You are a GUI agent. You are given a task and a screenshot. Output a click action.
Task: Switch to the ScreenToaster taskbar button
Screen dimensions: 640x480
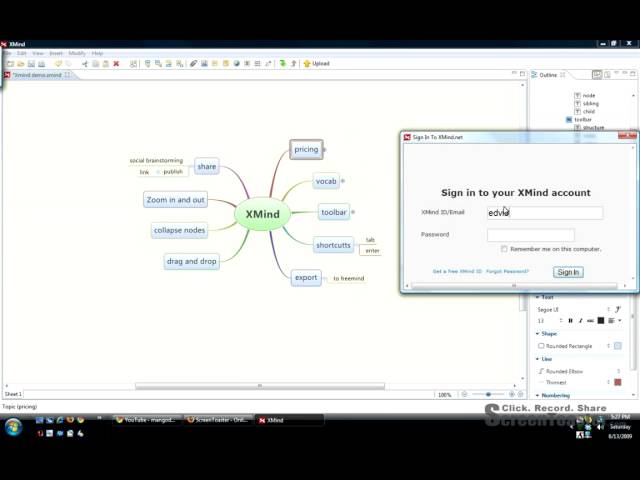click(x=218, y=420)
